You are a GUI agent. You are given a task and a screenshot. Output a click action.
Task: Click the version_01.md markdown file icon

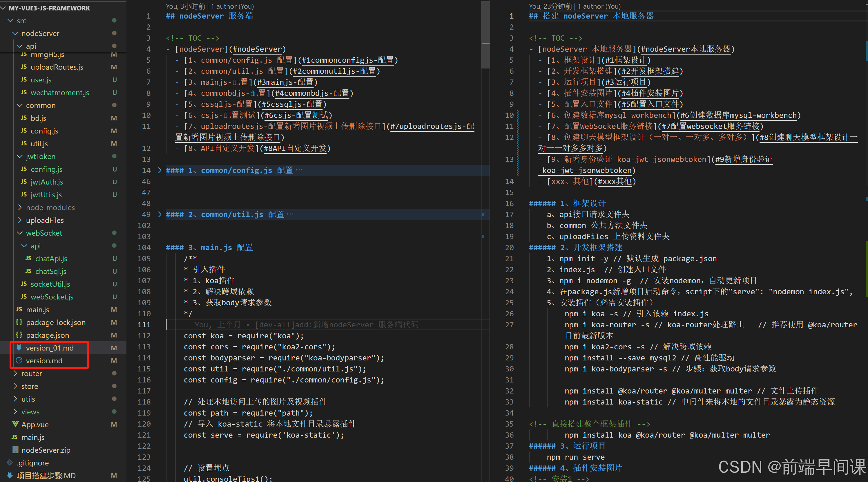click(19, 348)
